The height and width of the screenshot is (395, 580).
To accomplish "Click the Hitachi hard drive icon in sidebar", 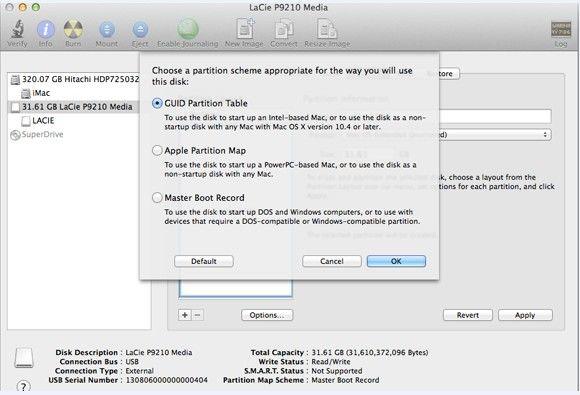I will 15,79.
